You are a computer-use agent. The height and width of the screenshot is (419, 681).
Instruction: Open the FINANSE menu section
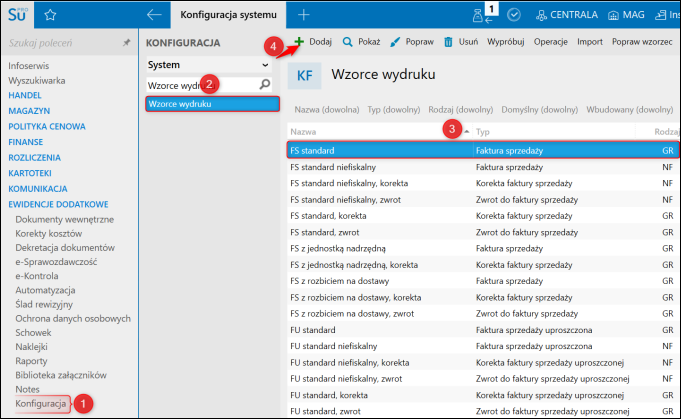[26, 142]
